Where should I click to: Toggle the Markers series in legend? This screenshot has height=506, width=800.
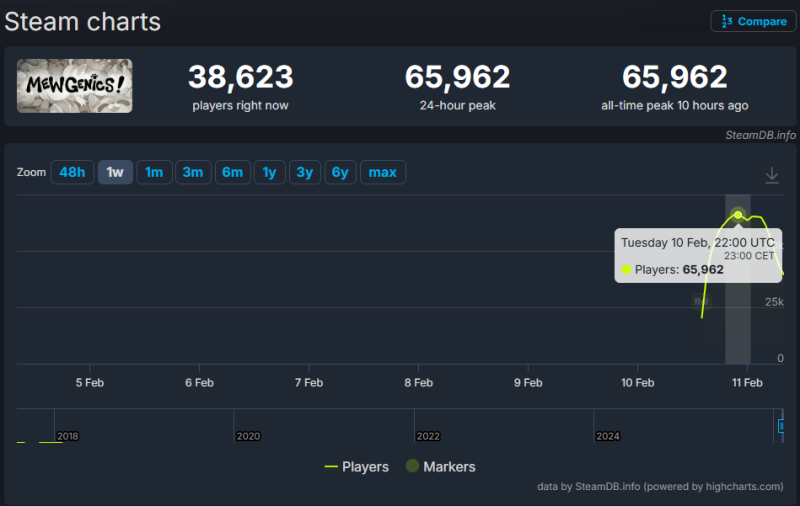441,467
